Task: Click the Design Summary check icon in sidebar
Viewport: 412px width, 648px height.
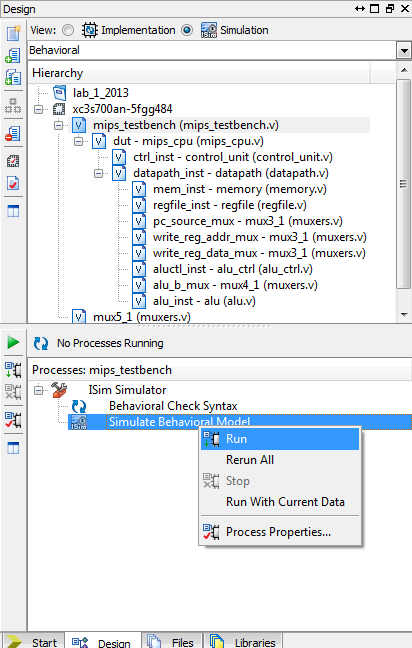Action: 13,183
